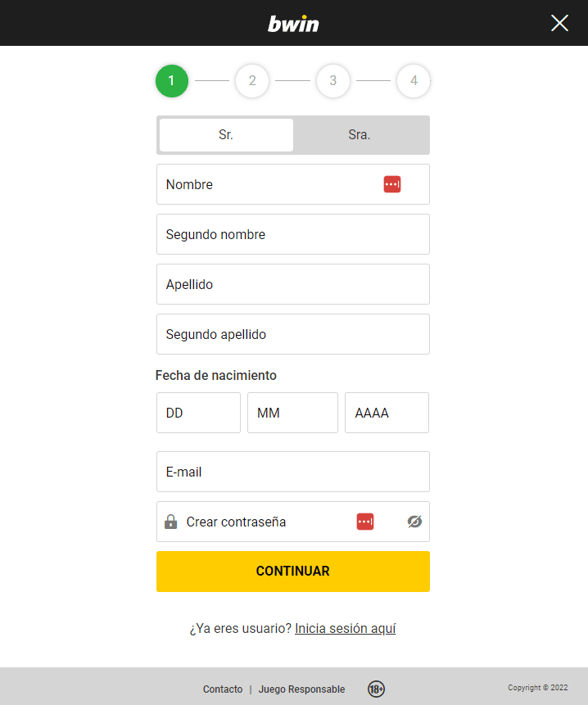
Task: Open Inicia sesión aquí link
Action: 345,628
